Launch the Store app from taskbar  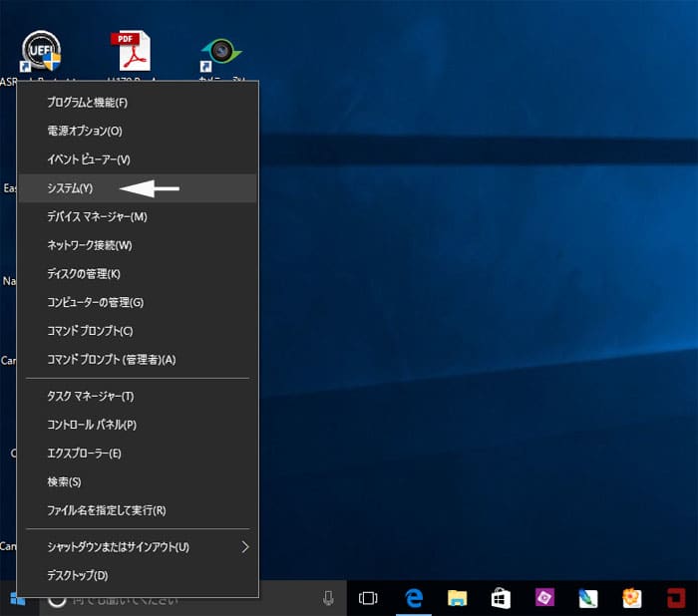(x=502, y=598)
